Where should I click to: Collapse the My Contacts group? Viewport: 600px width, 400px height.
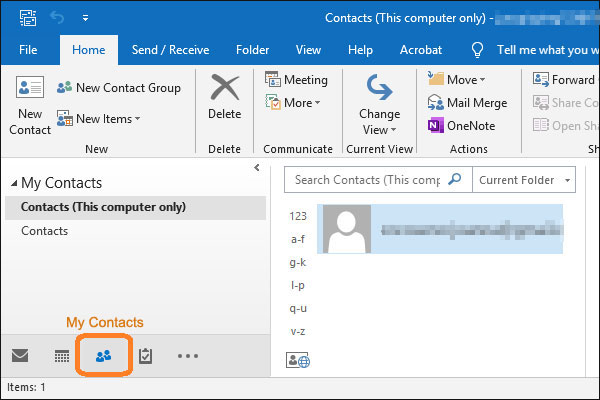14,183
